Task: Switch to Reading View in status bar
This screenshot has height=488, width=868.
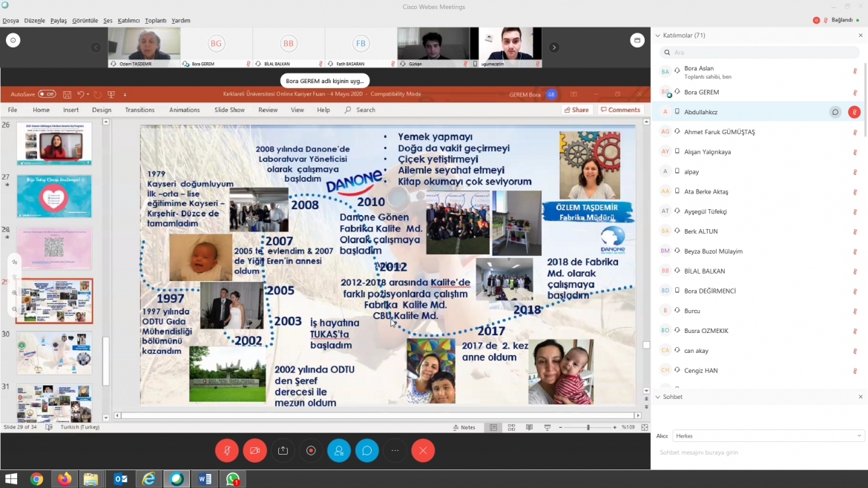Action: coord(529,427)
